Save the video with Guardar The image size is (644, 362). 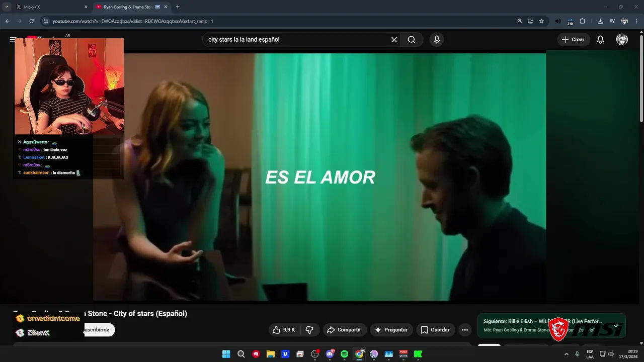tap(436, 330)
